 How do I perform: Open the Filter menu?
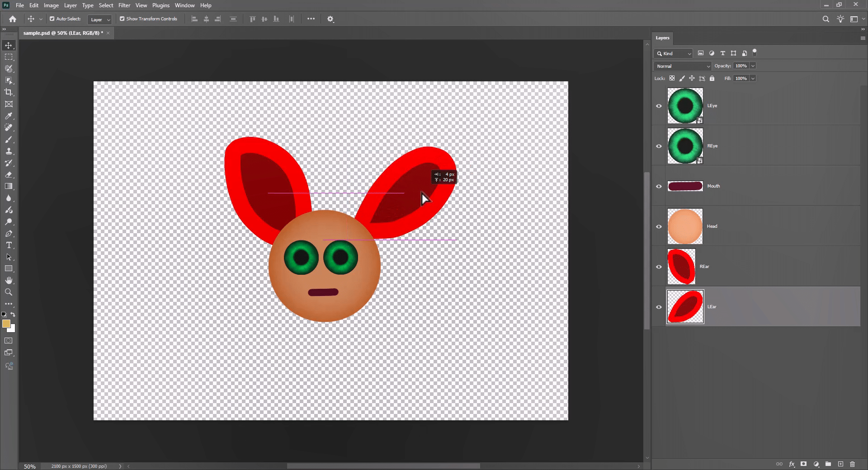pyautogui.click(x=124, y=5)
